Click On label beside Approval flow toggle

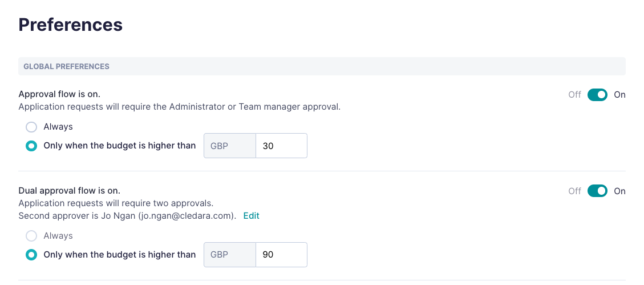tap(619, 95)
